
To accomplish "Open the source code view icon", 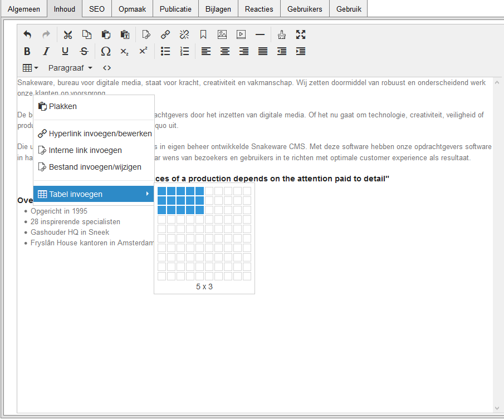I will tap(107, 68).
